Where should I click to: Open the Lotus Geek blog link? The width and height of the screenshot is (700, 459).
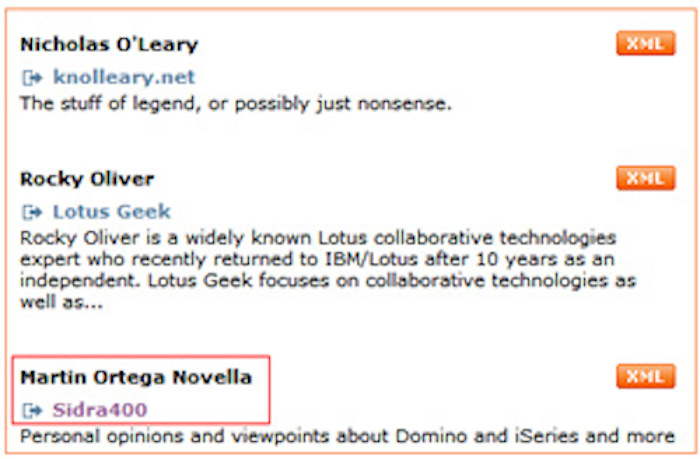coord(112,211)
